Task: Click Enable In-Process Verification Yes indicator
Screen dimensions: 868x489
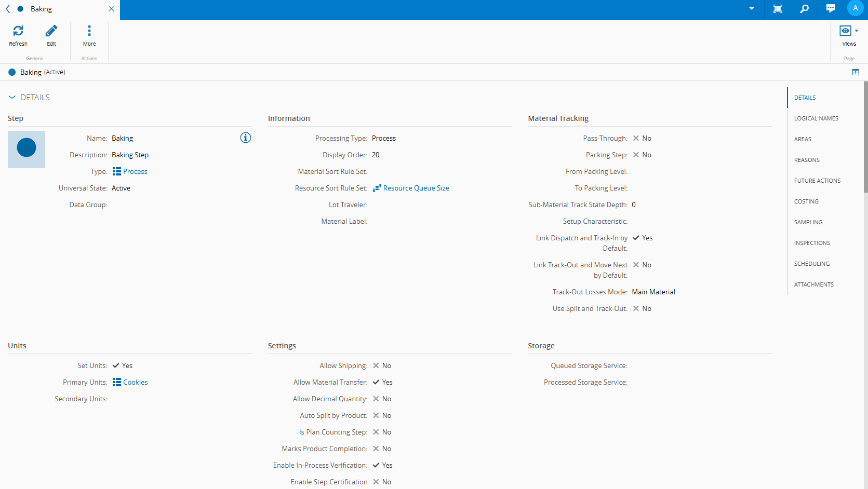Action: (x=382, y=465)
